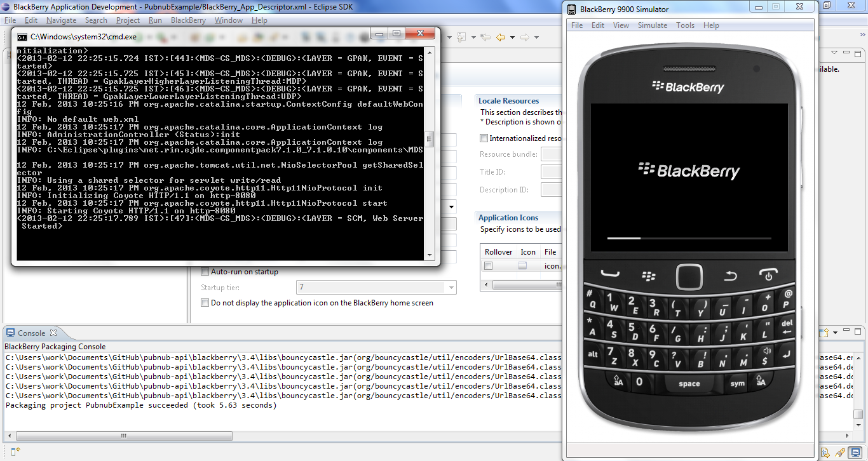Image resolution: width=868 pixels, height=461 pixels.
Task: Open the simulator's View menu
Action: click(x=621, y=25)
